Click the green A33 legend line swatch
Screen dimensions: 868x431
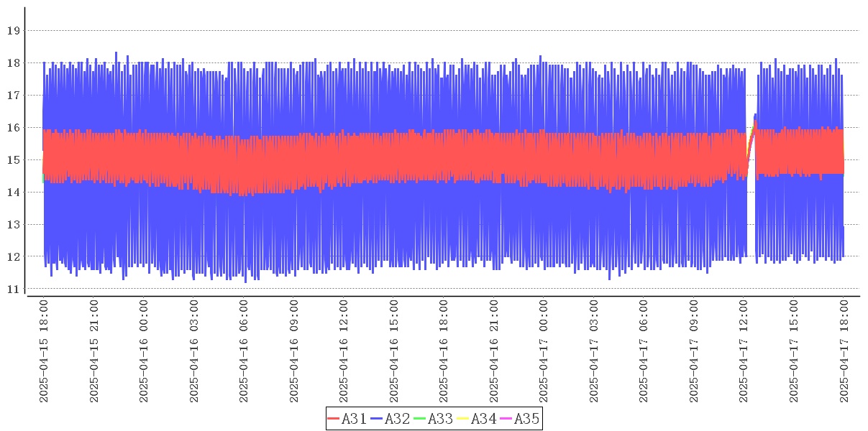pos(420,419)
